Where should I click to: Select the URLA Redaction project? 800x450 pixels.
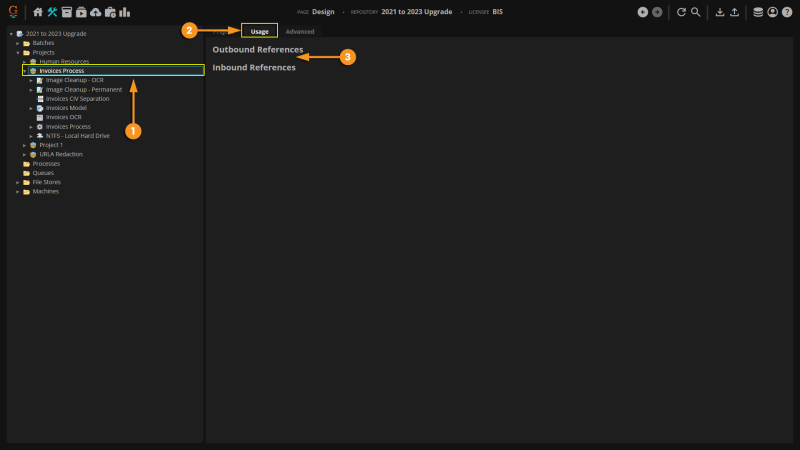(x=61, y=154)
